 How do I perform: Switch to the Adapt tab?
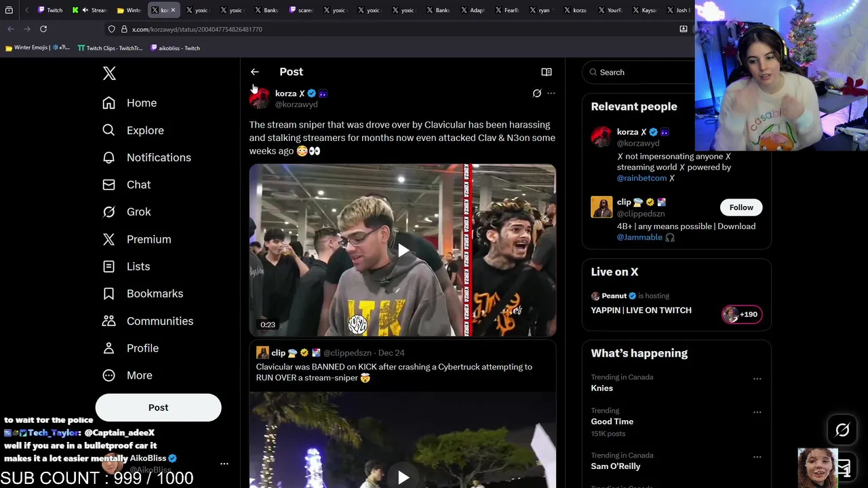click(x=473, y=10)
